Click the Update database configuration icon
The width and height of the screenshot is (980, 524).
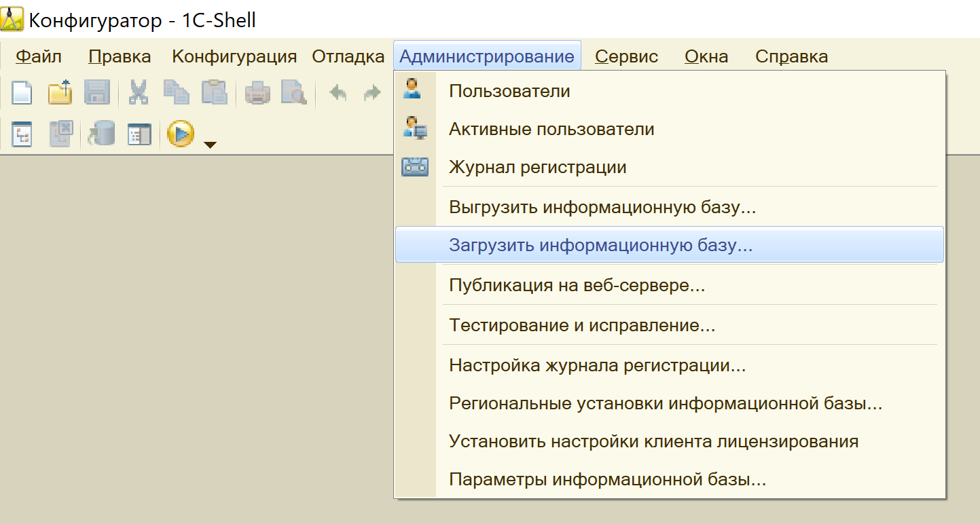click(101, 134)
